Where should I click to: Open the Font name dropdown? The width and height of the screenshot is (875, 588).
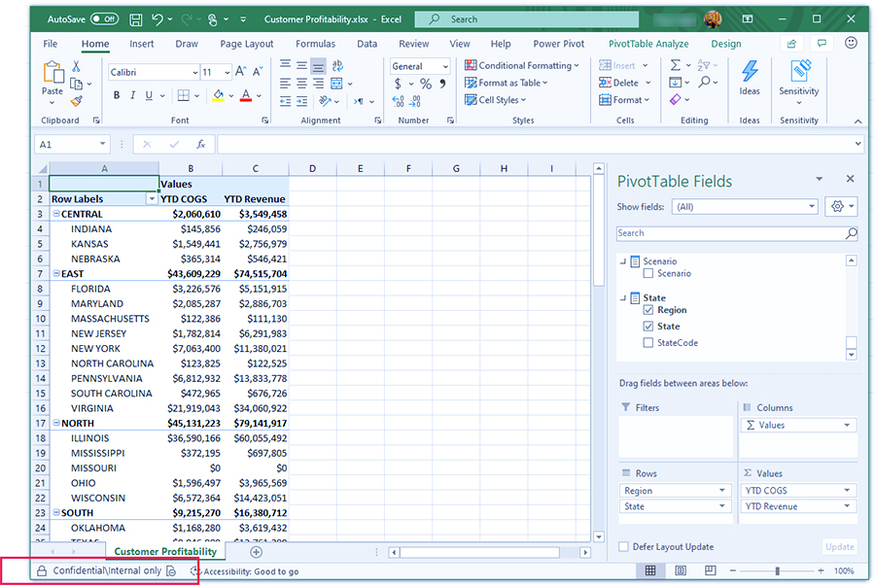pyautogui.click(x=195, y=73)
